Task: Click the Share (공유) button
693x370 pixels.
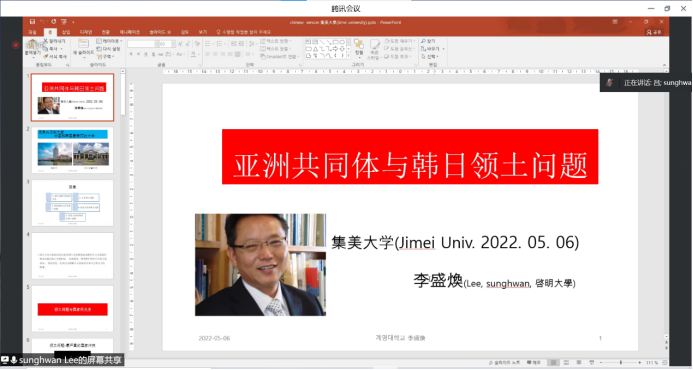Action: click(x=654, y=32)
